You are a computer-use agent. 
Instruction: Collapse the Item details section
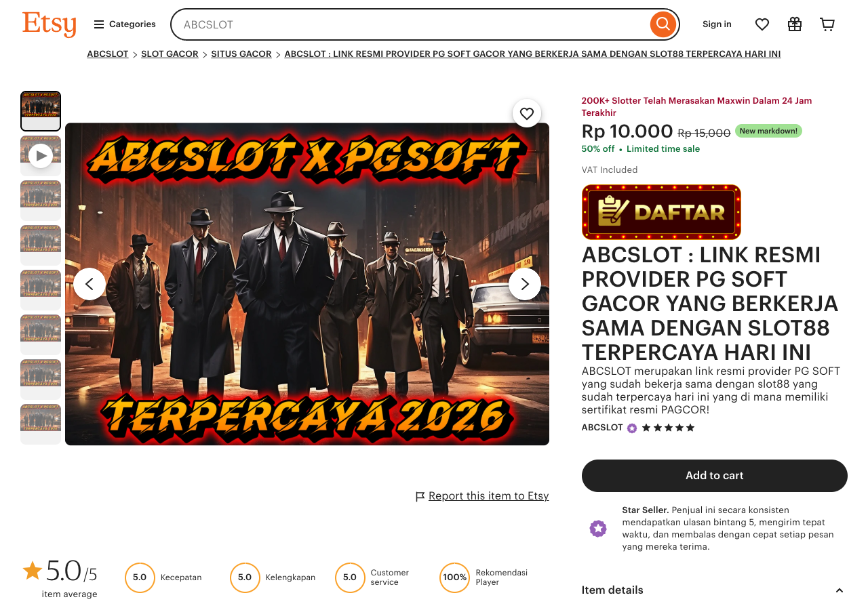[x=839, y=590]
